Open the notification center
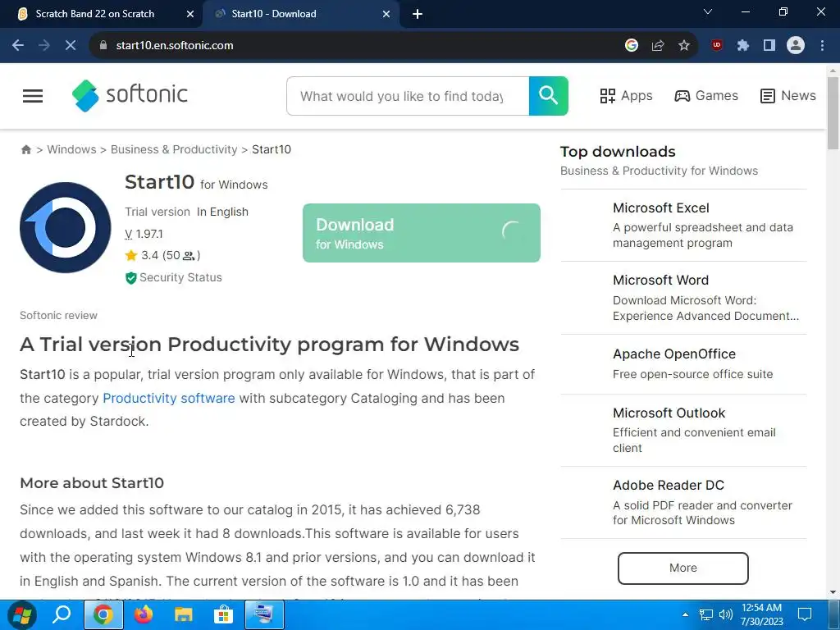Viewport: 840px width, 630px height. pyautogui.click(x=805, y=614)
